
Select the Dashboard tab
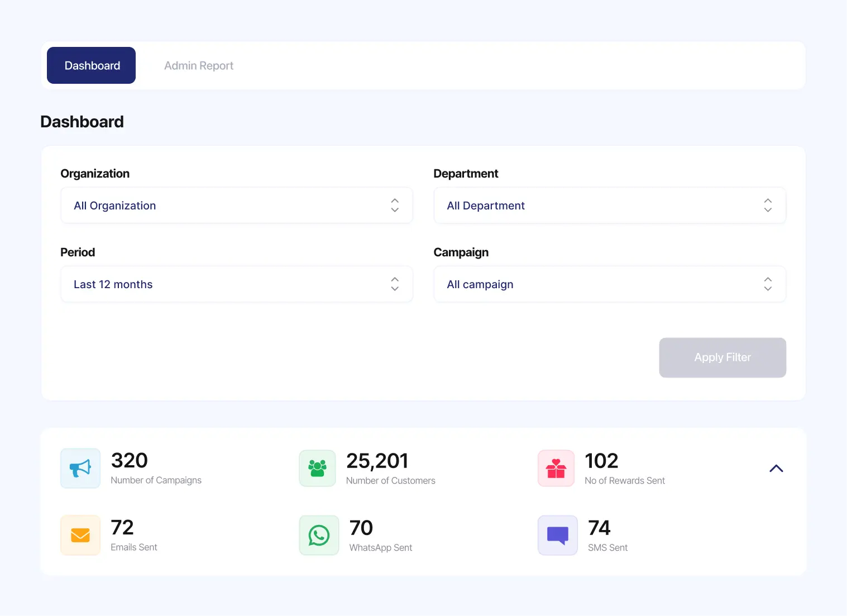coord(91,65)
